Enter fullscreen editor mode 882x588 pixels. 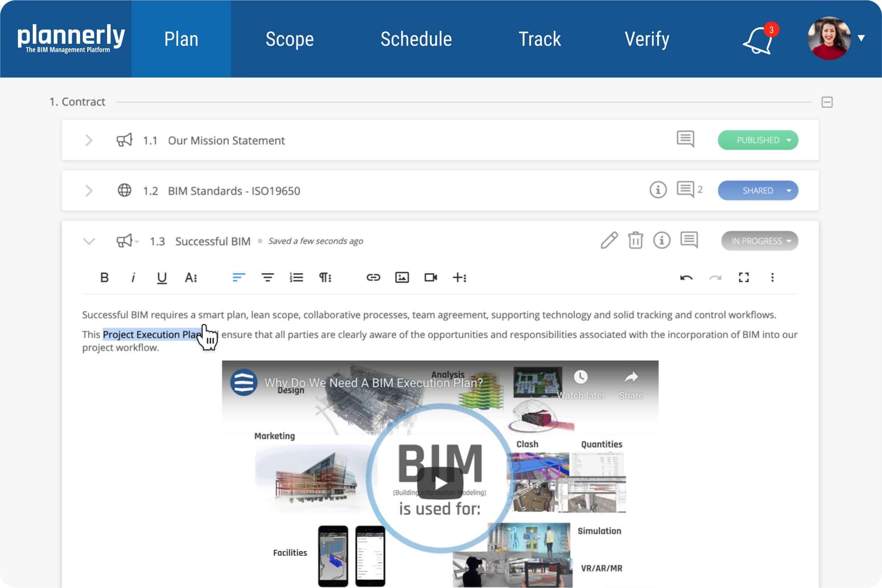coord(744,278)
